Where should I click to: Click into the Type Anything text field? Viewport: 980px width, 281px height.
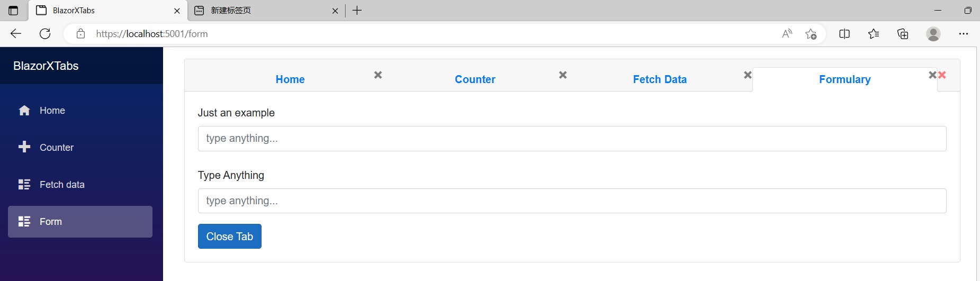pos(572,201)
